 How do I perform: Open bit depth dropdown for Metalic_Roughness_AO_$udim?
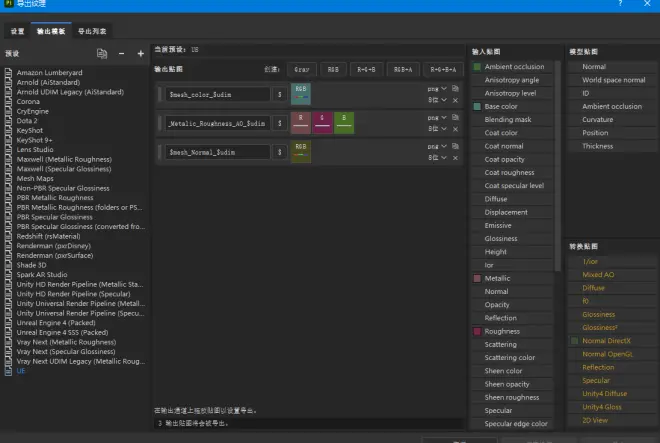pos(437,128)
